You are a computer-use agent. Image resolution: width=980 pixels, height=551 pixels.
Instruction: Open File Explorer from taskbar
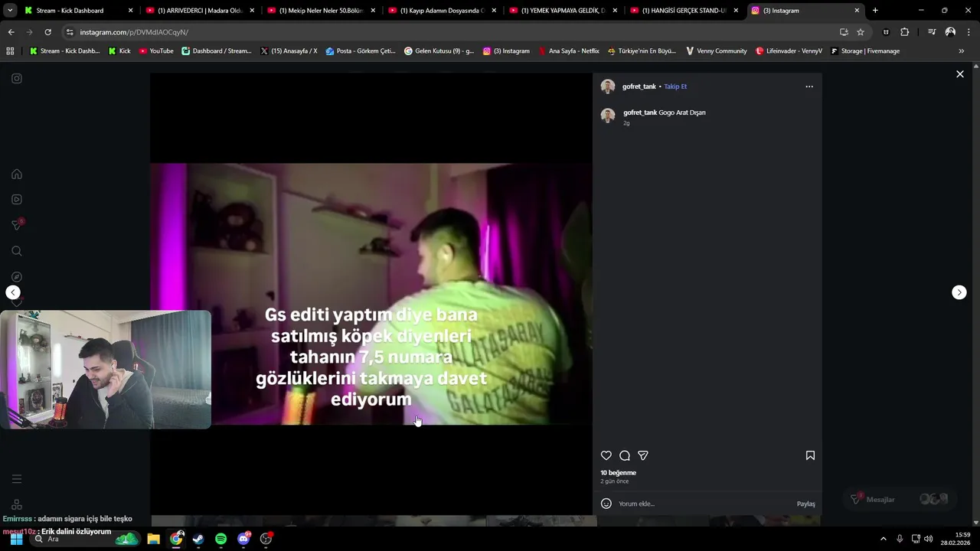(153, 539)
